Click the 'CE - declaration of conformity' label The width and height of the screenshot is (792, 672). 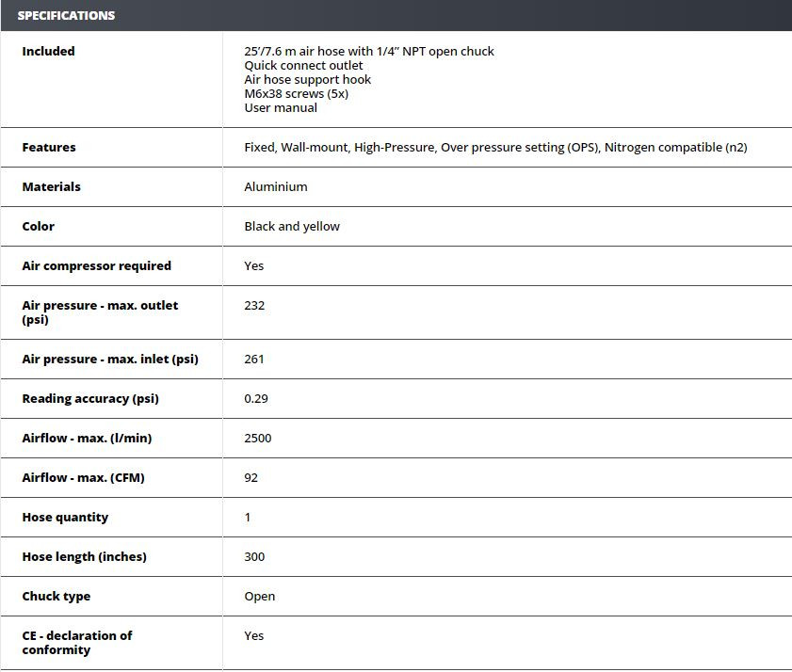click(76, 643)
